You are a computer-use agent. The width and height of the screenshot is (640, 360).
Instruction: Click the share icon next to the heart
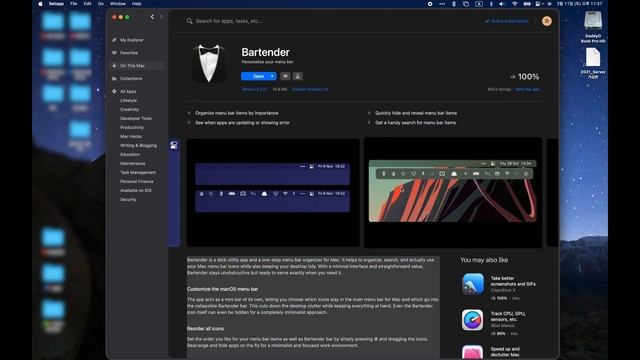click(298, 76)
